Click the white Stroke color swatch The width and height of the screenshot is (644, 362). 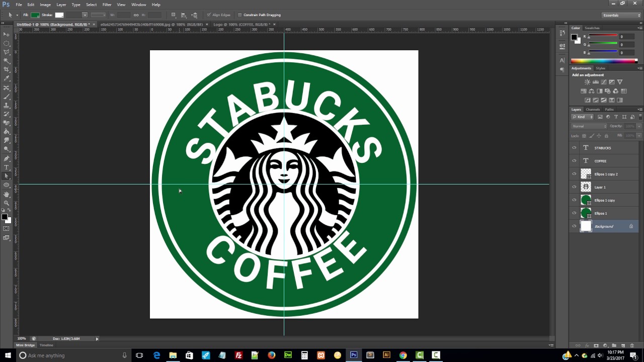59,15
